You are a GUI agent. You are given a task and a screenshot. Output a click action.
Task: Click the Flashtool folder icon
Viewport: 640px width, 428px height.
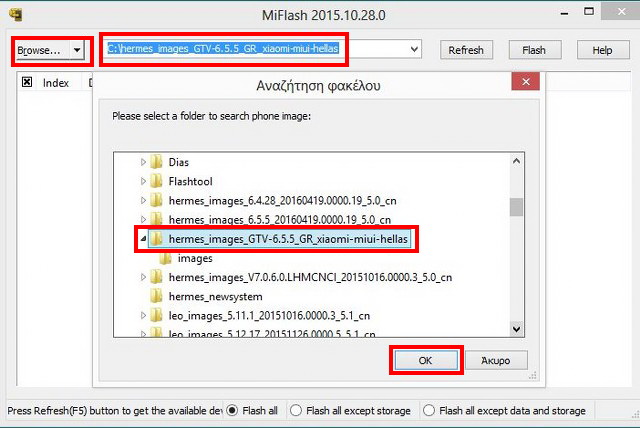(x=156, y=181)
